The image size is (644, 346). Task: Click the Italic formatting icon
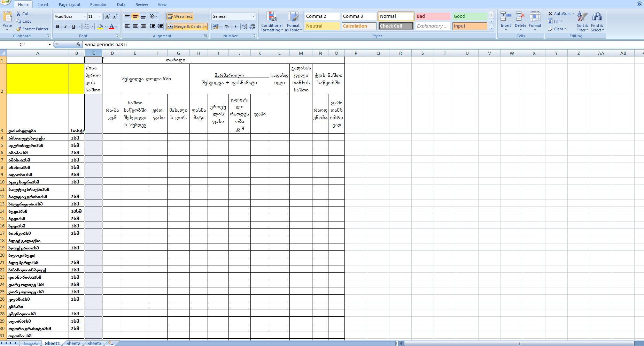65,27
